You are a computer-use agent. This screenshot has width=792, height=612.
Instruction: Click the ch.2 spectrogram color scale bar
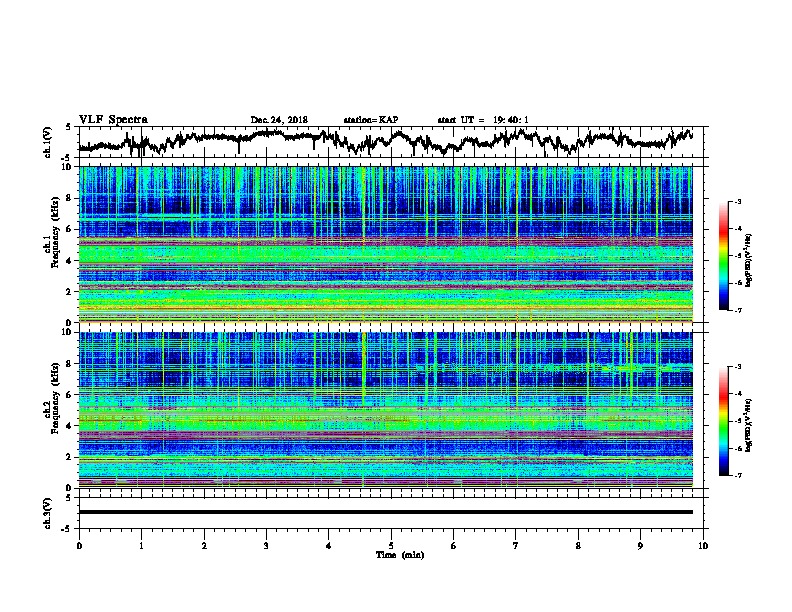click(x=723, y=421)
